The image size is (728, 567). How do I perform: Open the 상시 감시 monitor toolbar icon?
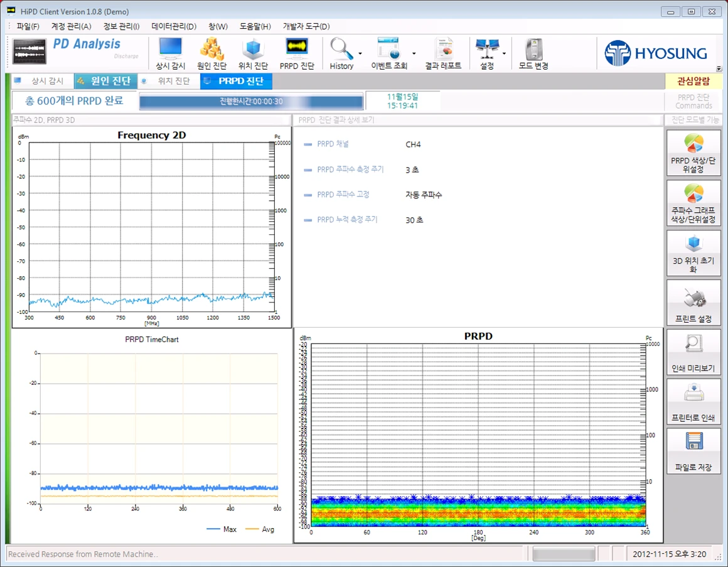click(x=171, y=53)
